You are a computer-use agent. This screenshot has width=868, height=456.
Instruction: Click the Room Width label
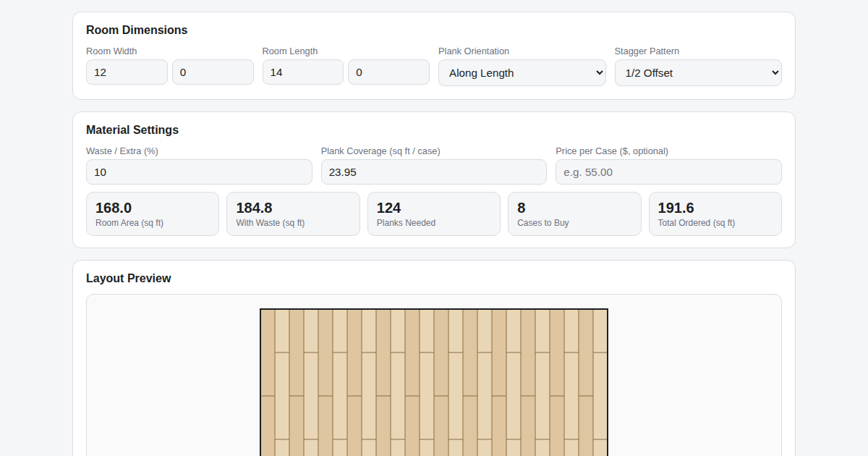pos(111,51)
